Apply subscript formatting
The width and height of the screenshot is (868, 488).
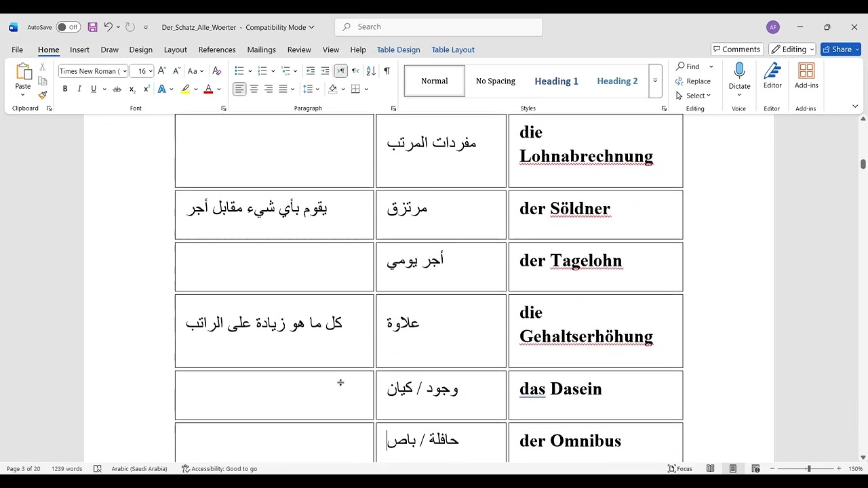pos(132,89)
